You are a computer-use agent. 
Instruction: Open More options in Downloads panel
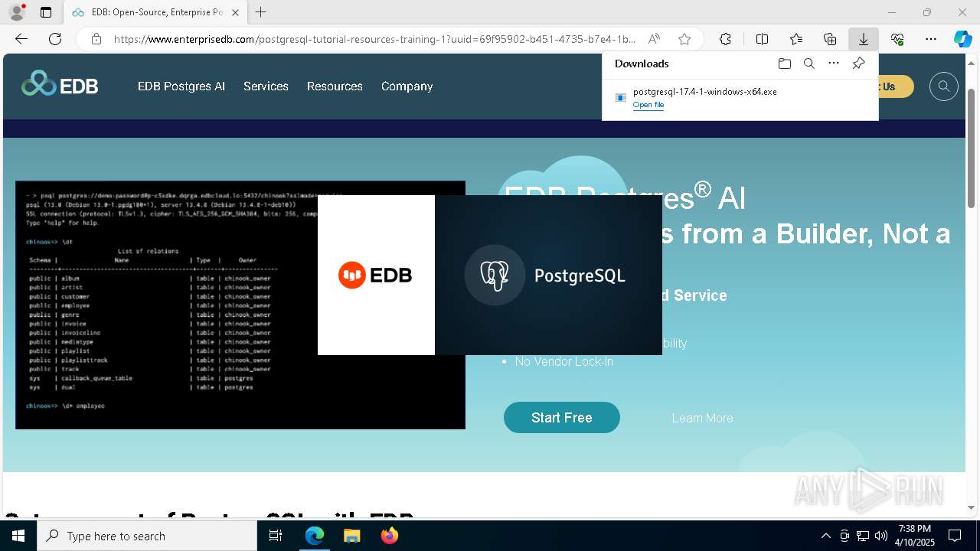point(834,64)
